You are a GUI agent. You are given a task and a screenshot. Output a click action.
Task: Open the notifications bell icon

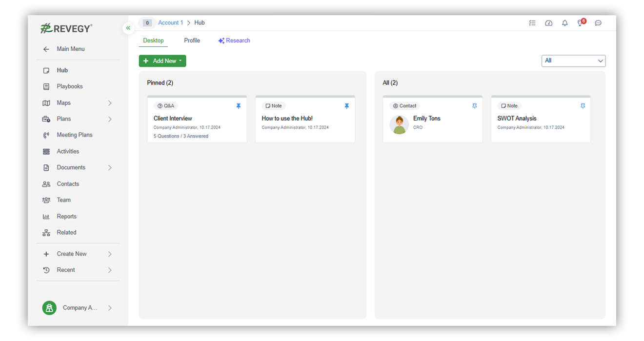point(565,23)
